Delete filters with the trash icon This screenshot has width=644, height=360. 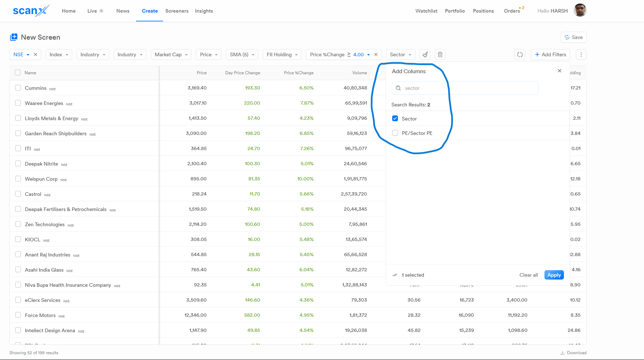[x=440, y=54]
